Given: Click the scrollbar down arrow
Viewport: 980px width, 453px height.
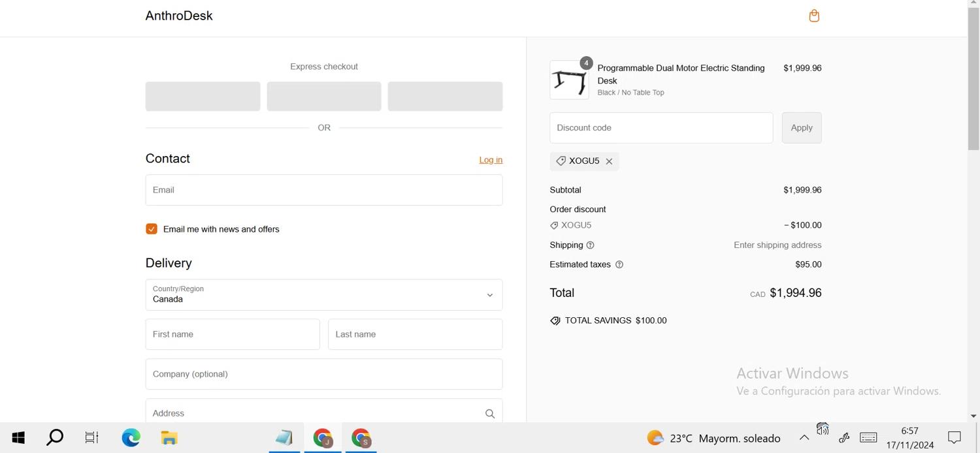Looking at the screenshot, I should pos(973,416).
